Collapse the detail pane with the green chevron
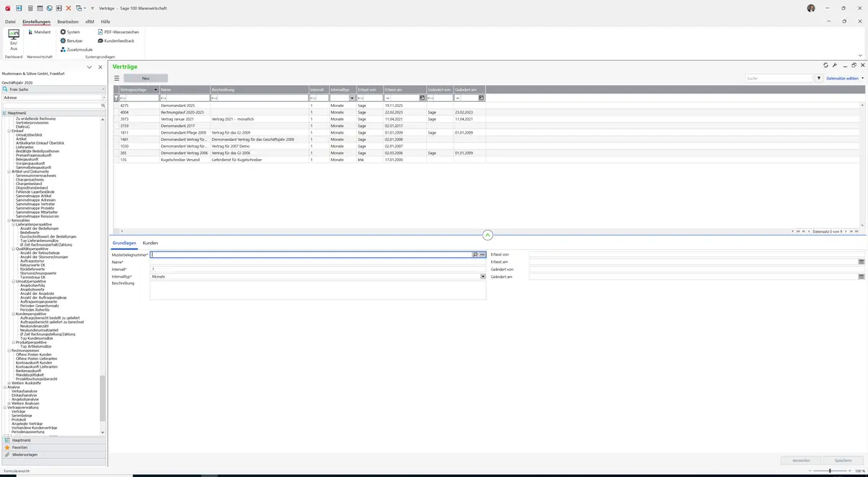Image resolution: width=868 pixels, height=477 pixels. coord(488,235)
